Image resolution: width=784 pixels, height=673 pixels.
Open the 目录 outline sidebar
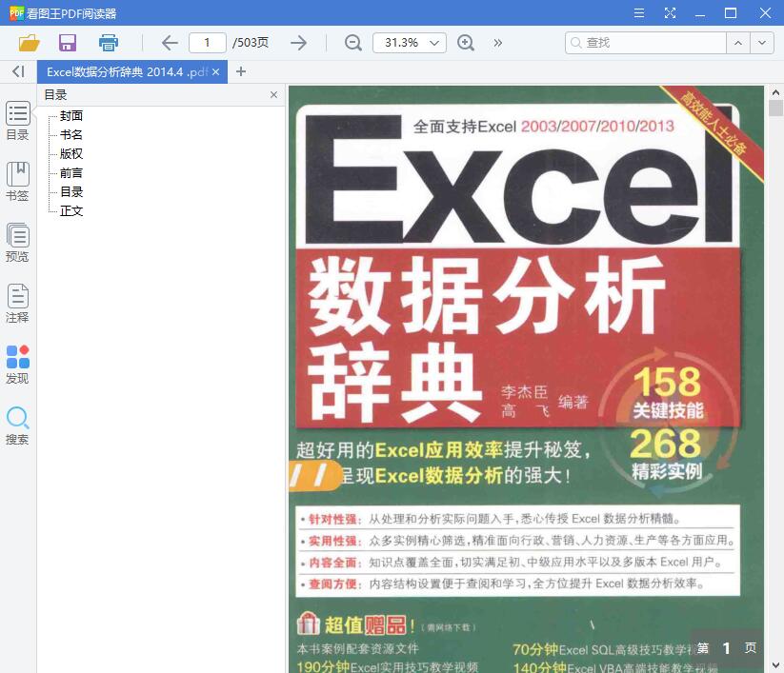click(17, 121)
